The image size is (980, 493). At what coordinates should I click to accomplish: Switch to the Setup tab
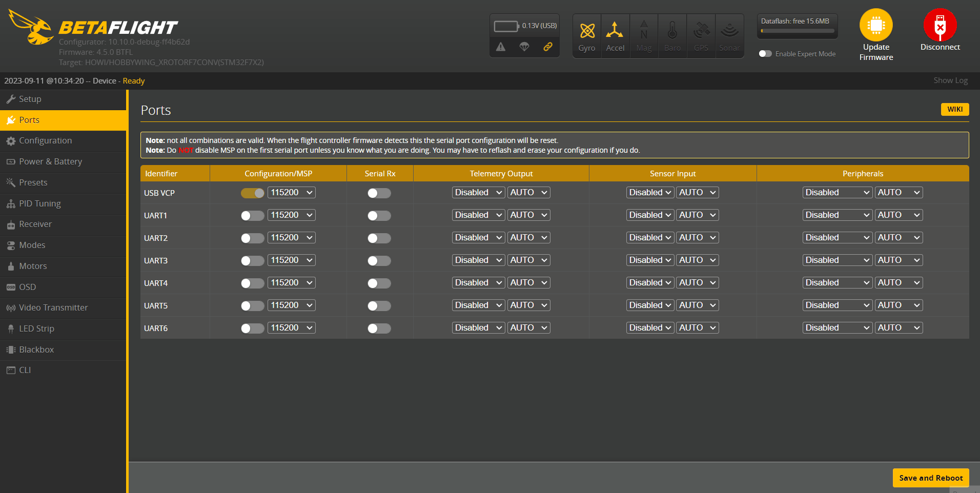[x=29, y=99]
